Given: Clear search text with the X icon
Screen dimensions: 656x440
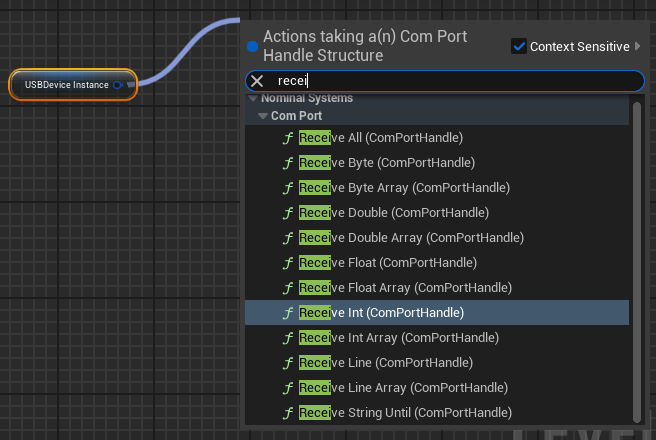Looking at the screenshot, I should [257, 81].
